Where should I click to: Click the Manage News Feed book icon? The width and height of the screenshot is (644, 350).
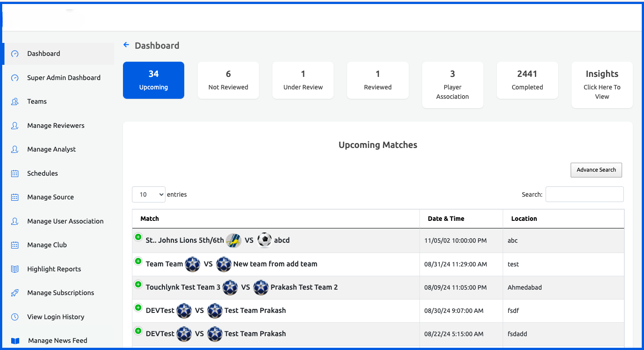tap(15, 341)
